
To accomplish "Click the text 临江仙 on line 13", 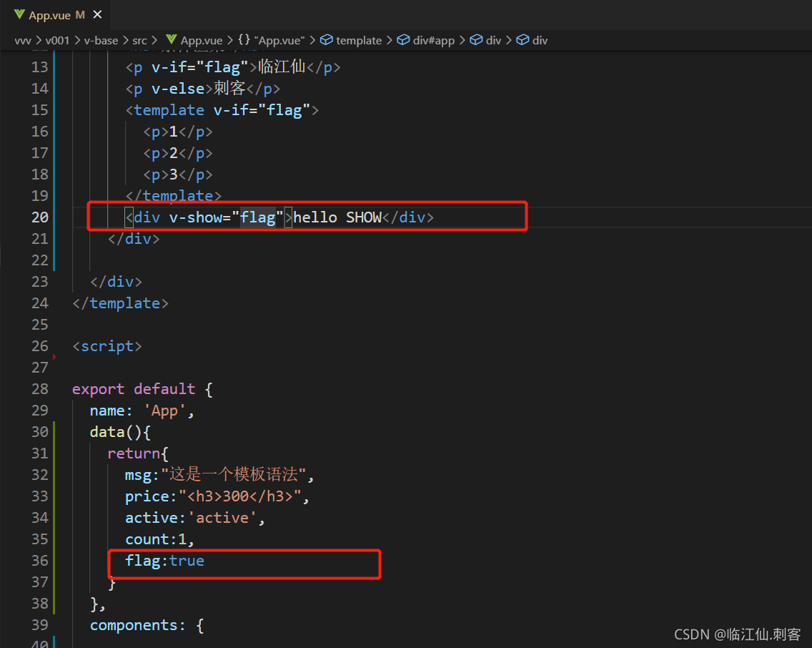I will (282, 67).
